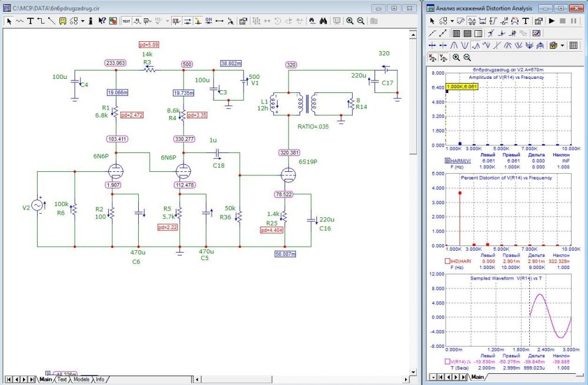588x385 pixels.
Task: Open the analysis properties dialog icon
Action: (x=538, y=21)
